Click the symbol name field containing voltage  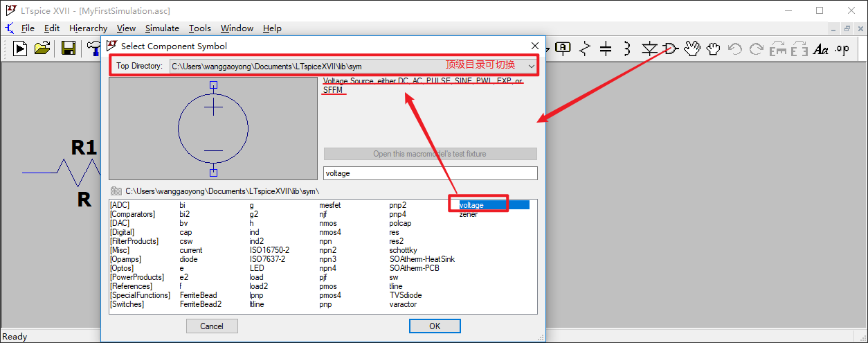[430, 173]
